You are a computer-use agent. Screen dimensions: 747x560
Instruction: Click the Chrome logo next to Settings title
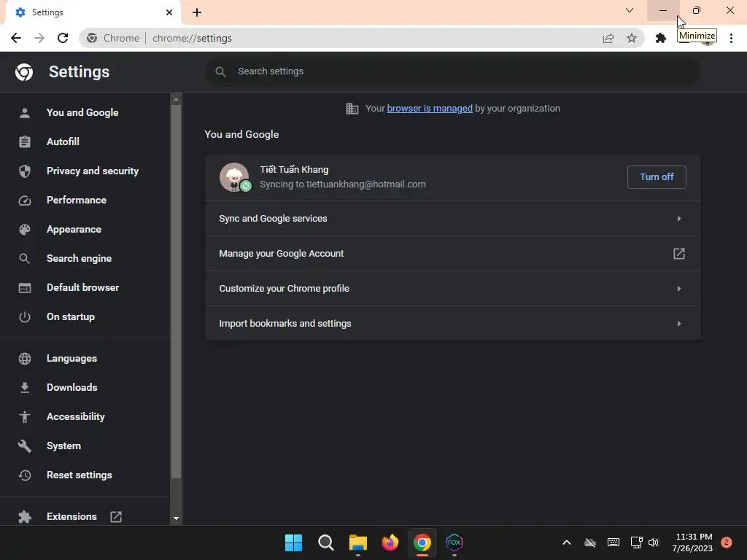[x=24, y=72]
